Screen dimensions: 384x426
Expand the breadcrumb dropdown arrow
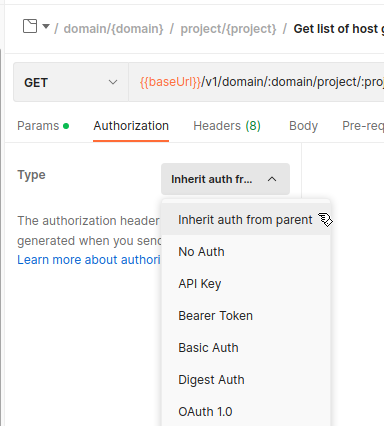coord(46,26)
